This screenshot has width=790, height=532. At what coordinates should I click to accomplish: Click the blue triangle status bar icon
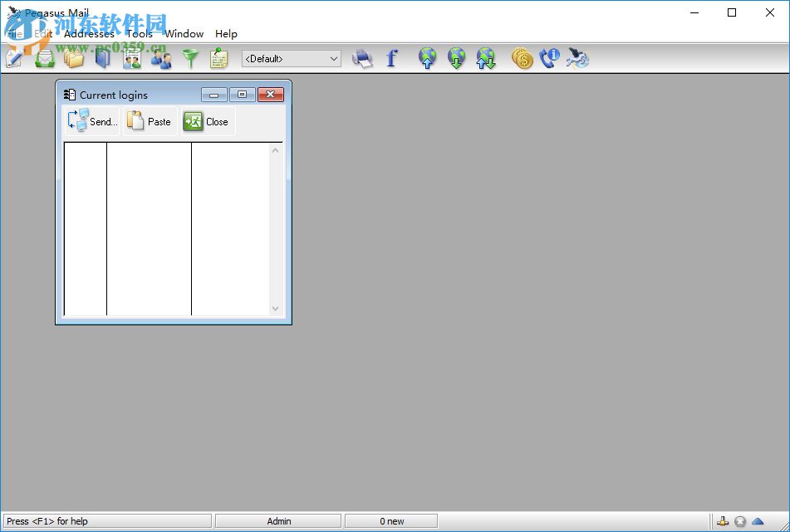pos(758,521)
